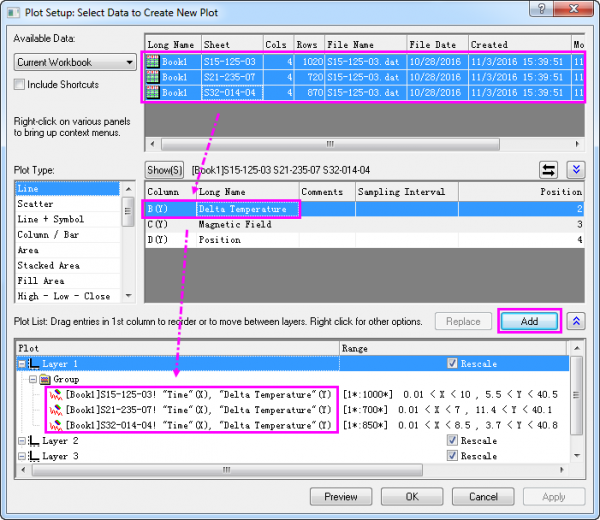
Task: Open the Current Workbook dropdown
Action: point(74,62)
